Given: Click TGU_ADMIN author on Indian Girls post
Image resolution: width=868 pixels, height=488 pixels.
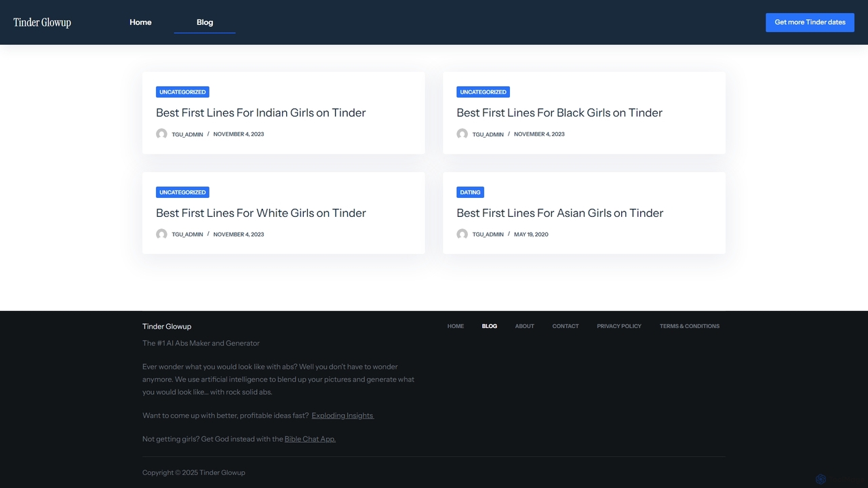Looking at the screenshot, I should coord(187,134).
